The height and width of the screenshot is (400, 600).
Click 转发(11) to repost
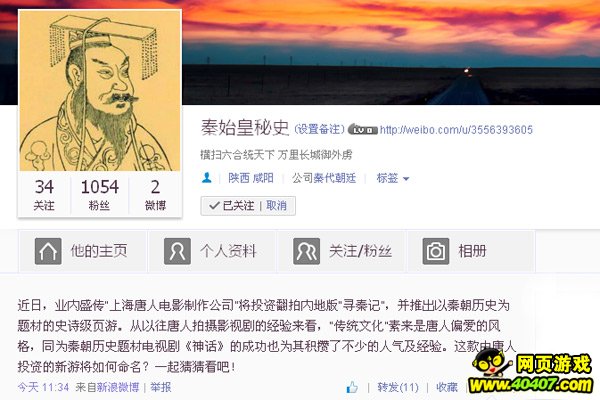(398, 387)
